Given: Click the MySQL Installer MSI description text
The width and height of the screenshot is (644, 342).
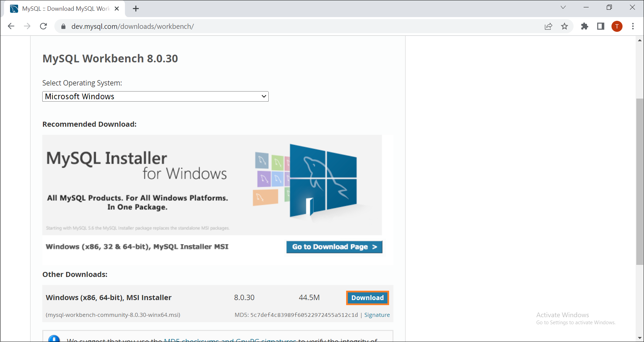Looking at the screenshot, I should (x=137, y=247).
